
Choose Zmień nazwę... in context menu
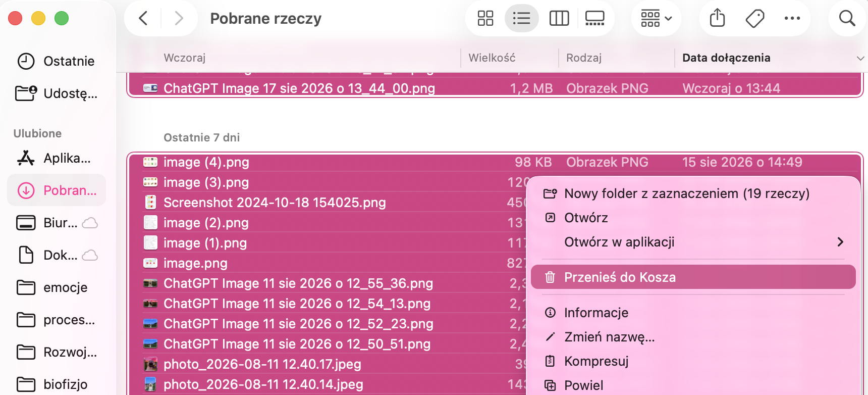[693, 337]
